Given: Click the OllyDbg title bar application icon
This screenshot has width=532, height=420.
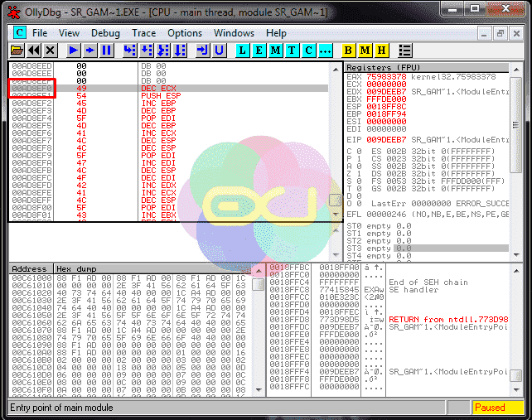Looking at the screenshot, I should click(x=14, y=12).
